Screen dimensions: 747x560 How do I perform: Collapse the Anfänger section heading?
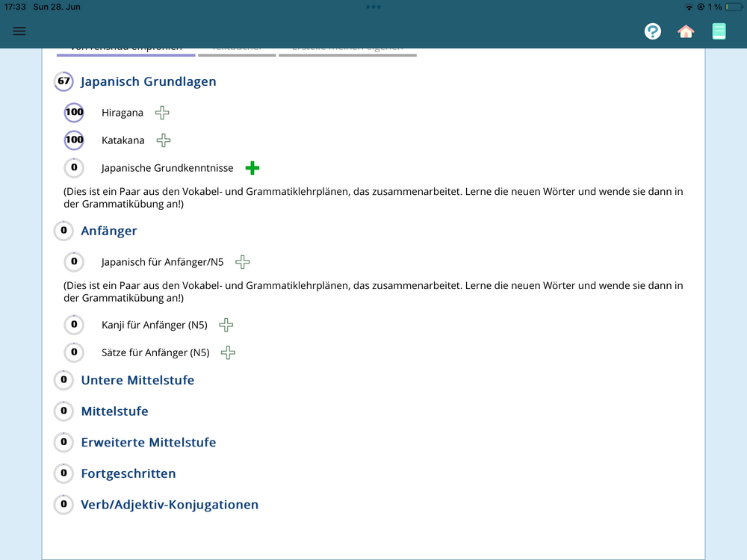[x=109, y=231]
